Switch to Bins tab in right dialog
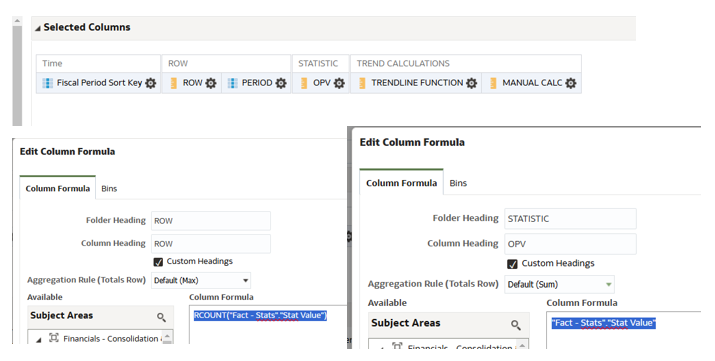Screen dimensions: 715x361 tap(458, 183)
